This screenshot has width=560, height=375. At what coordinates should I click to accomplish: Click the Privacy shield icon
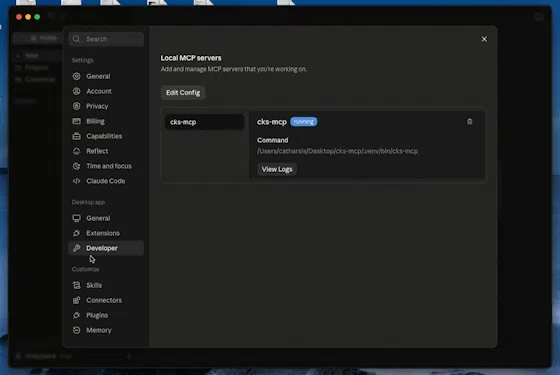click(x=76, y=106)
